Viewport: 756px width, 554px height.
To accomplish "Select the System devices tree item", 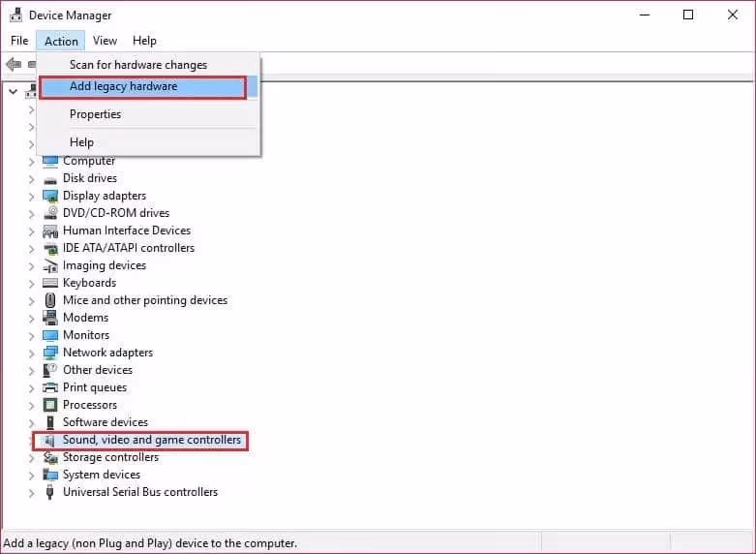I will (102, 475).
